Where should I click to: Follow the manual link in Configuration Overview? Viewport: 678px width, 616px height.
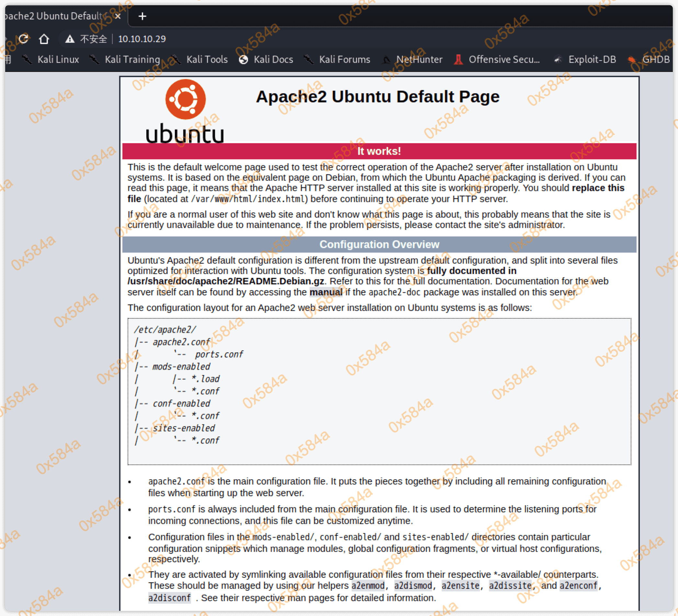pos(325,292)
